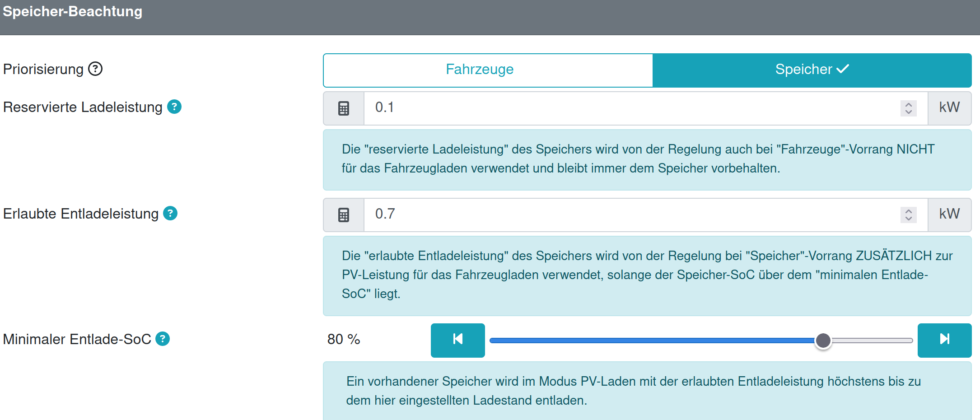Select Speicher as the priority
Image resolution: width=980 pixels, height=420 pixels.
click(x=804, y=70)
